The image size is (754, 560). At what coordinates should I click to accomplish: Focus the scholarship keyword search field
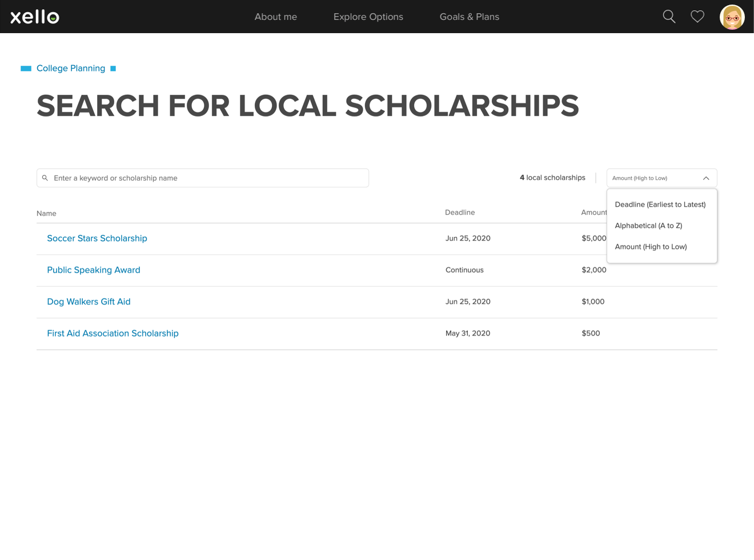[203, 178]
